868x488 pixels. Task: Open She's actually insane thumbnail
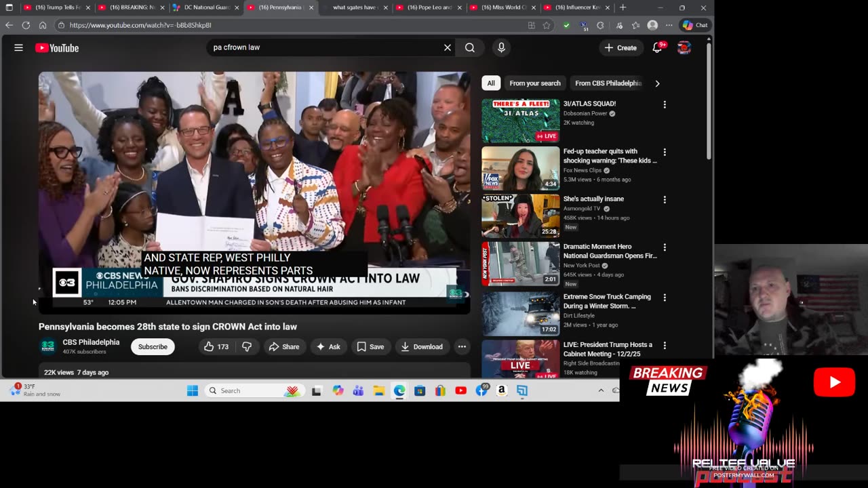pos(521,216)
